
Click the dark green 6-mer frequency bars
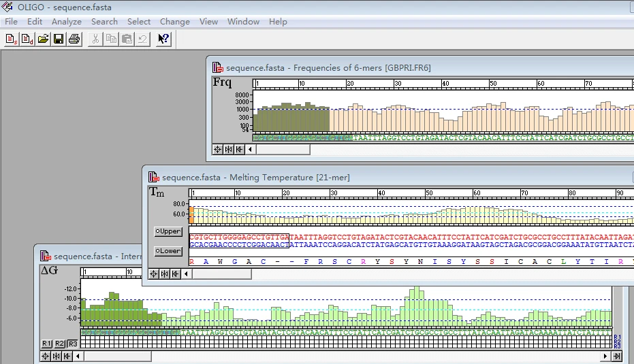click(x=291, y=117)
